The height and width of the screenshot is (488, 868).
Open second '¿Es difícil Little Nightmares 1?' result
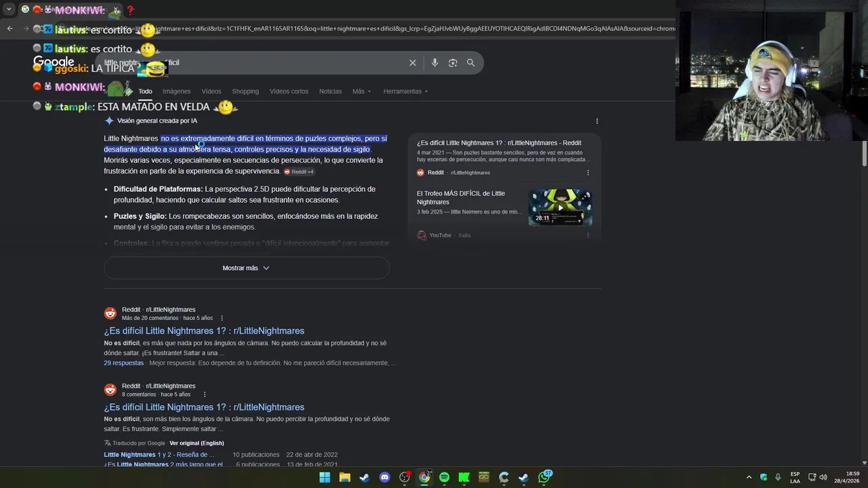click(x=204, y=407)
